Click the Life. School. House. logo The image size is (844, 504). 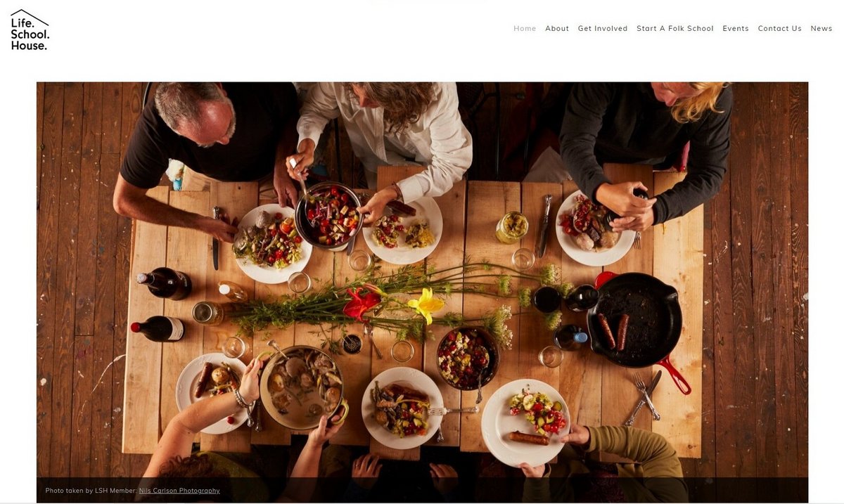pos(30,30)
